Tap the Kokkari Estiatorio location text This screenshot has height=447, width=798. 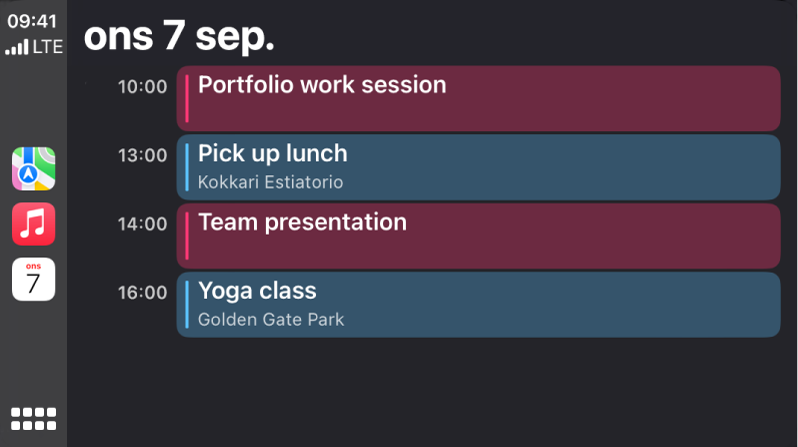click(270, 182)
